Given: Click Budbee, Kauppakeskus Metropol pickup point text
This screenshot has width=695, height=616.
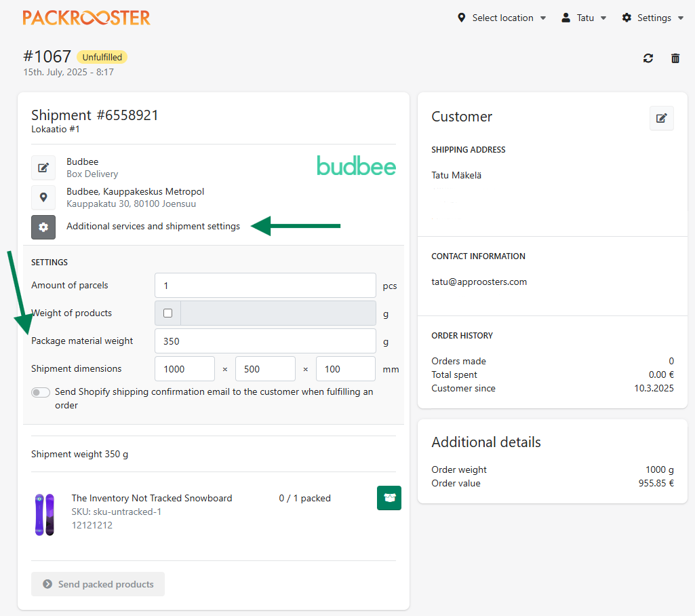Looking at the screenshot, I should (135, 191).
